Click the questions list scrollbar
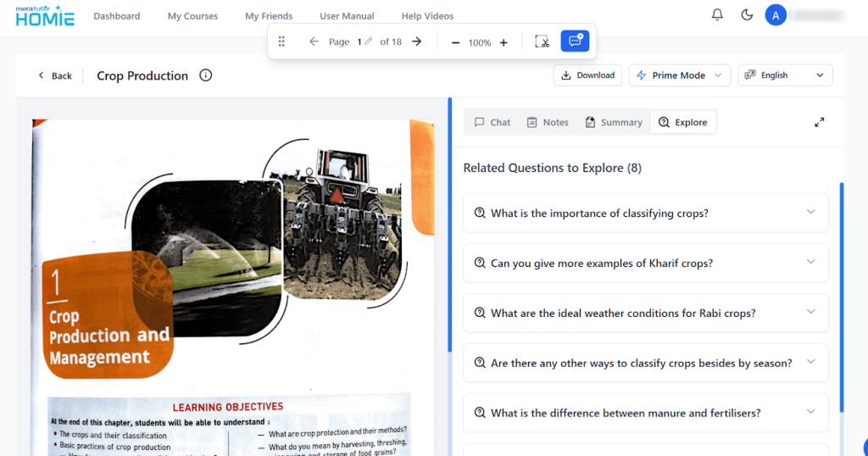The image size is (868, 456). point(842,298)
